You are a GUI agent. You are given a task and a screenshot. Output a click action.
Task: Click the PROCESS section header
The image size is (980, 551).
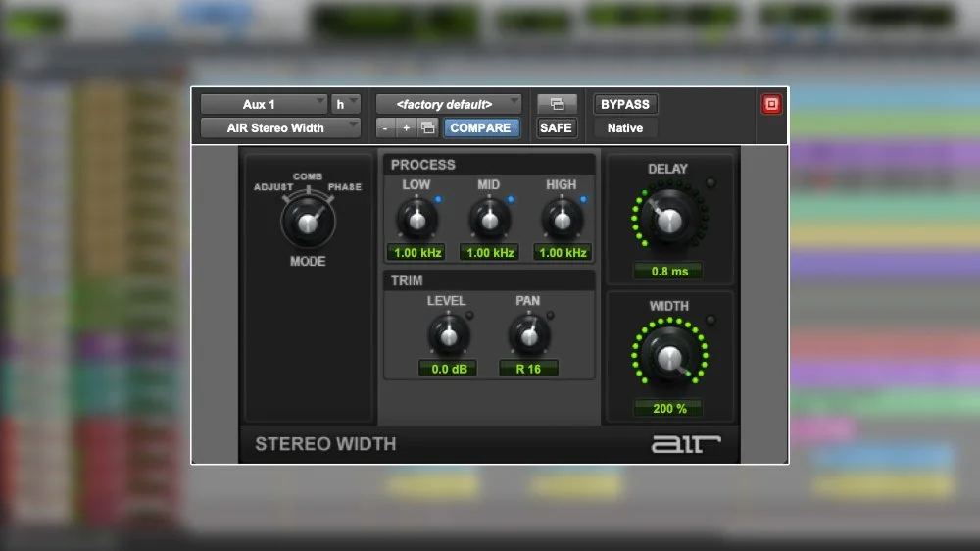489,165
